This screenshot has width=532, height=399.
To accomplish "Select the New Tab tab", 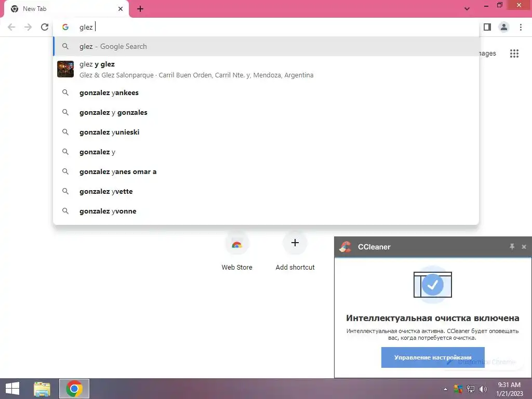I will coord(66,9).
